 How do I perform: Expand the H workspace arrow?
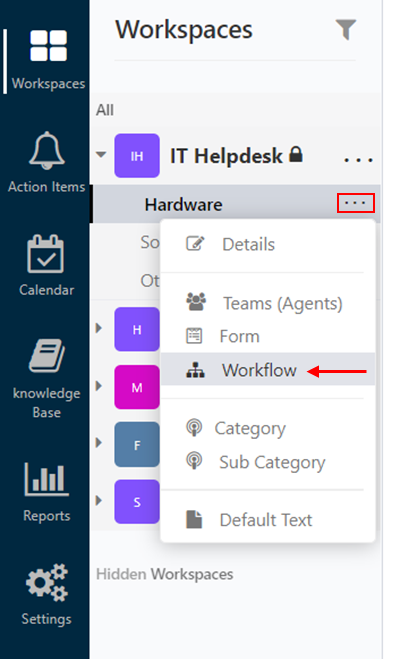click(99, 328)
